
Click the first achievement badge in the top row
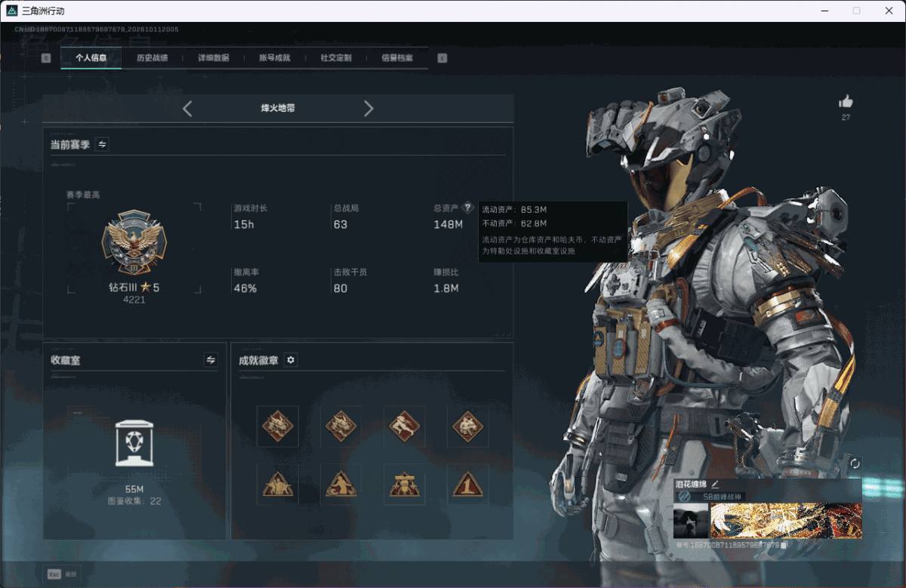point(277,426)
